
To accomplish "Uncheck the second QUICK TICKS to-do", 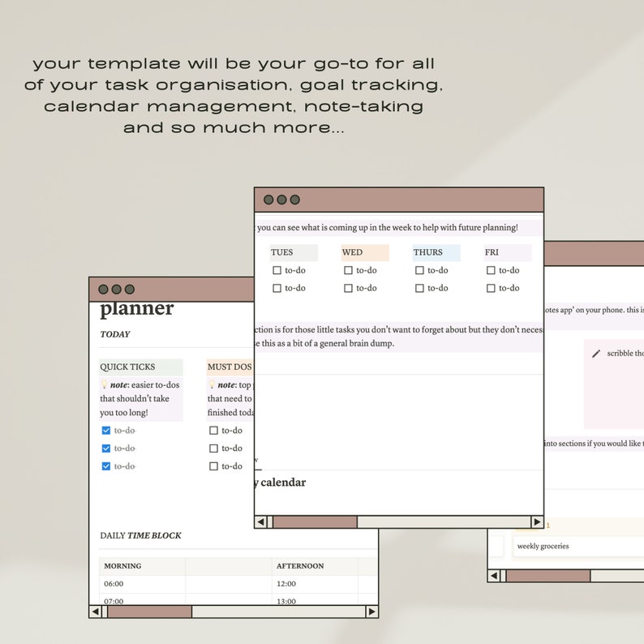I will pos(106,448).
